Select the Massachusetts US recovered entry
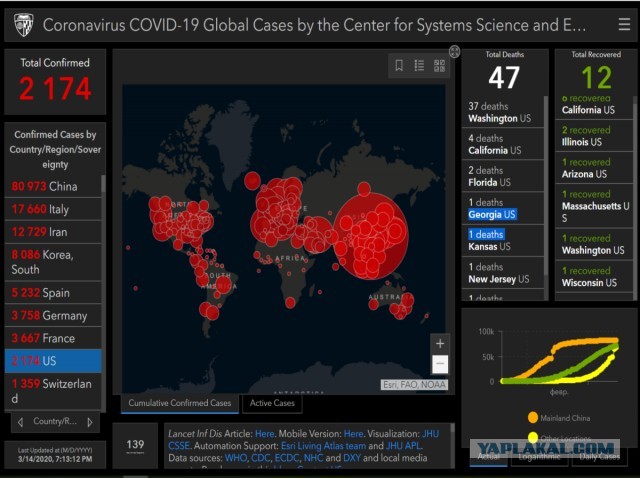The image size is (640, 478). (594, 206)
